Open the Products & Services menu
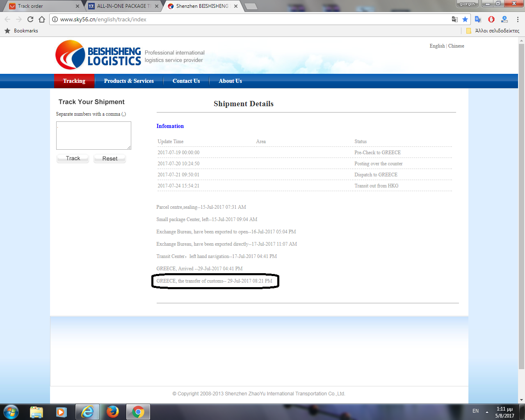Screen dimensions: 525x420 pos(129,81)
